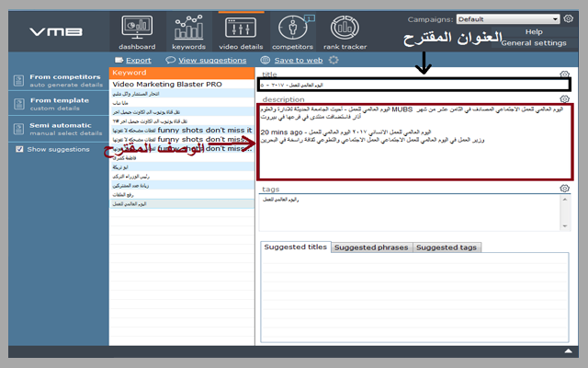
Task: Choose From competitors auto generate details
Action: click(59, 80)
